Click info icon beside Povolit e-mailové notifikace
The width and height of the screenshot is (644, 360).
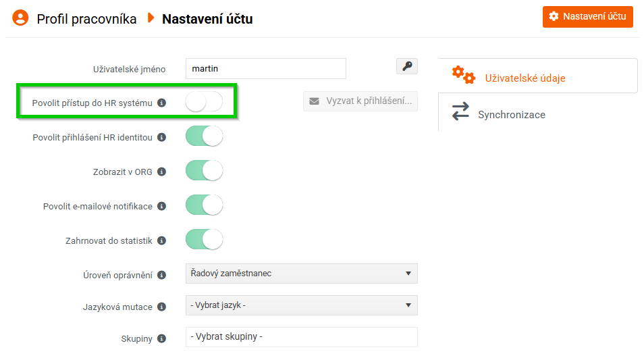coord(161,206)
